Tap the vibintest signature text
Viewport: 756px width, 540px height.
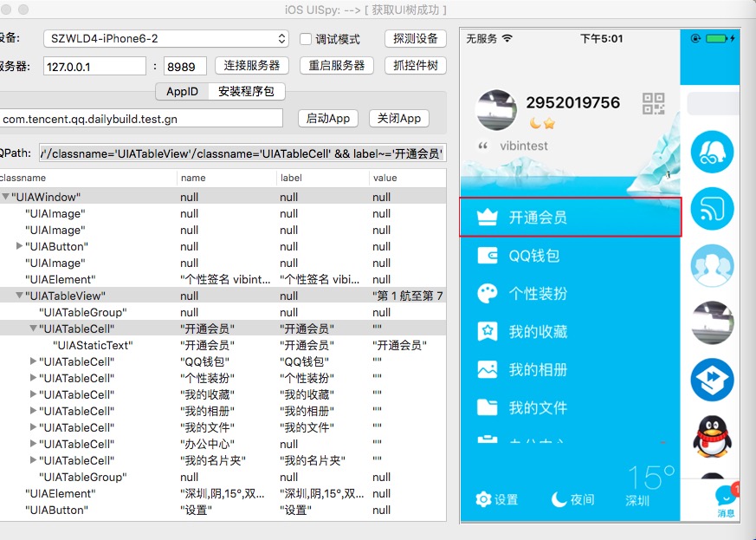tap(524, 146)
